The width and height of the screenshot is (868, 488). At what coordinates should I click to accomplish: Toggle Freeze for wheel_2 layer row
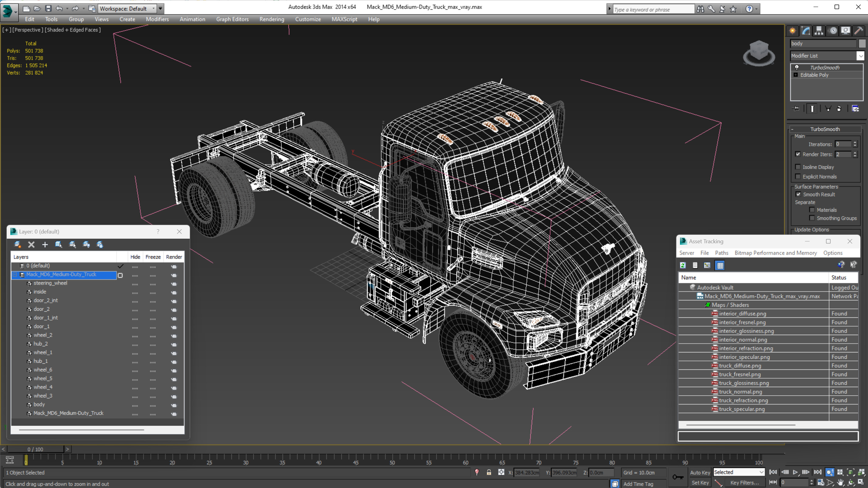pyautogui.click(x=153, y=336)
